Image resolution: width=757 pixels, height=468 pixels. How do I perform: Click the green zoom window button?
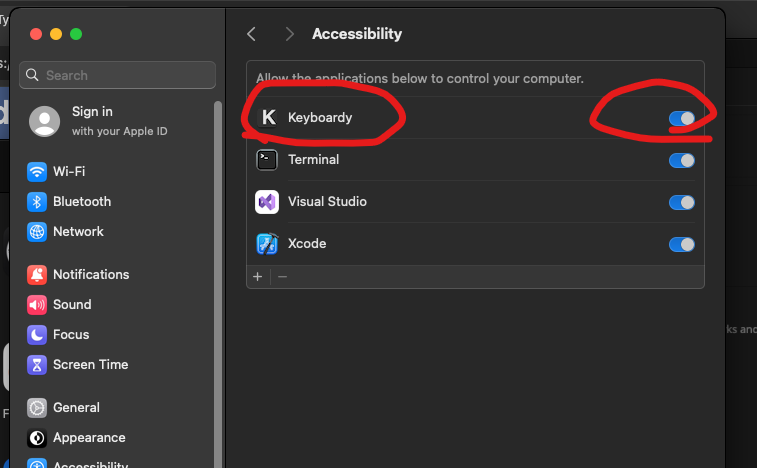point(76,34)
